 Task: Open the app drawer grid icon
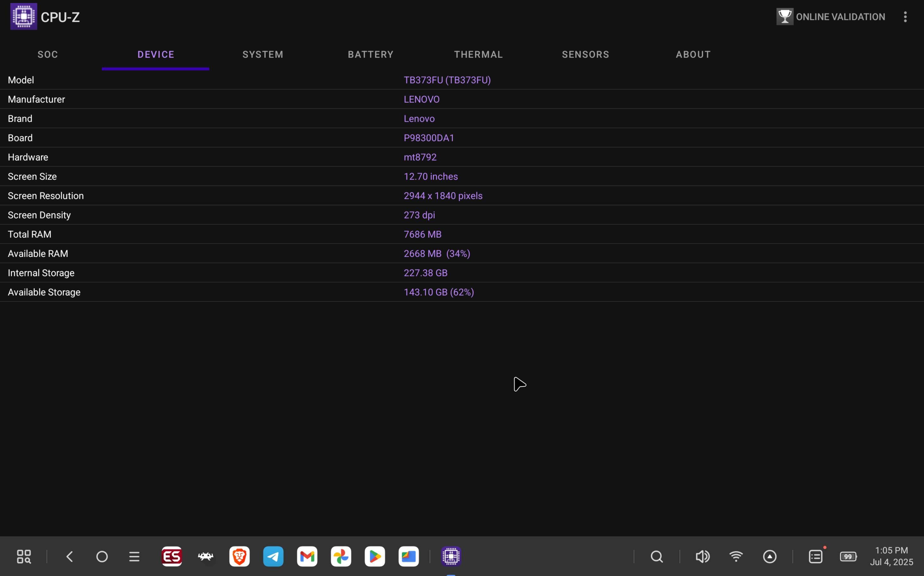(x=24, y=557)
